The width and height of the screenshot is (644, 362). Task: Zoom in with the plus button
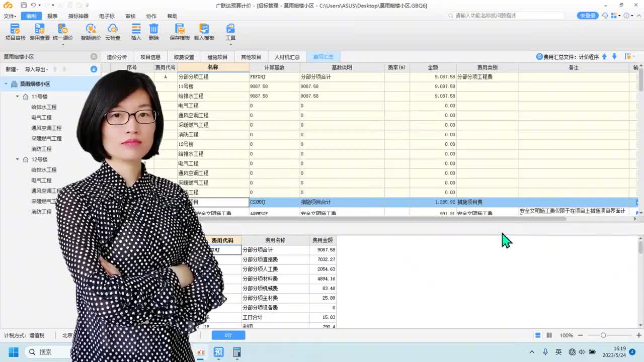[639, 335]
